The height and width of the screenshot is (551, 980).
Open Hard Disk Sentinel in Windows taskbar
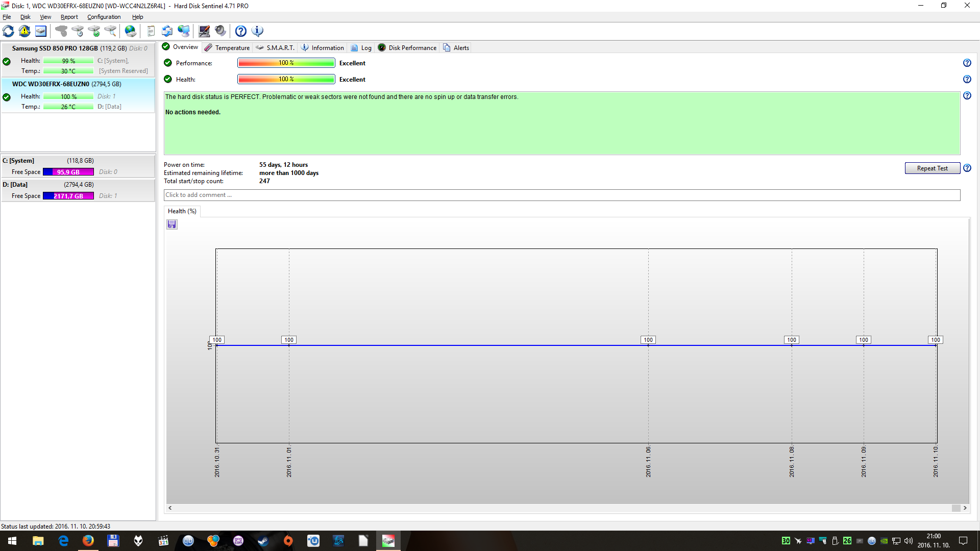click(388, 541)
